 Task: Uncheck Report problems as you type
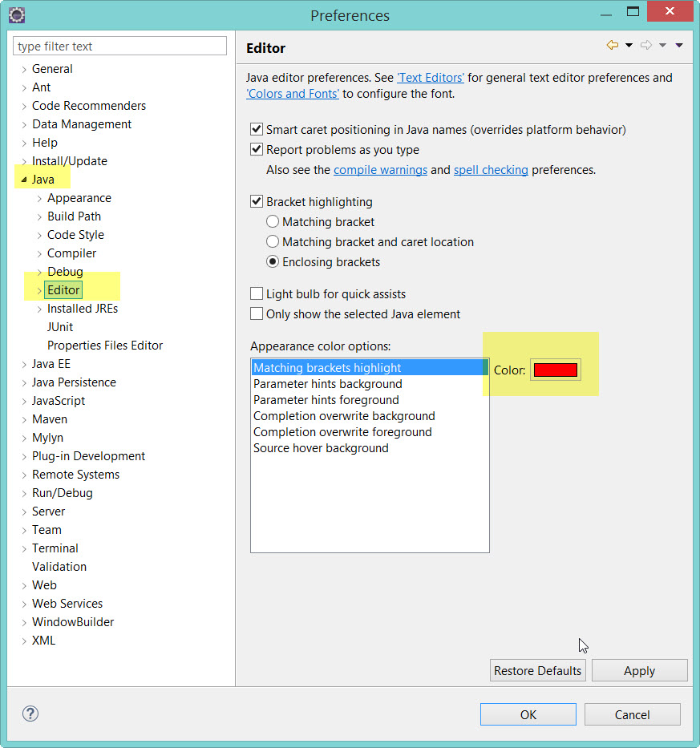(x=257, y=149)
